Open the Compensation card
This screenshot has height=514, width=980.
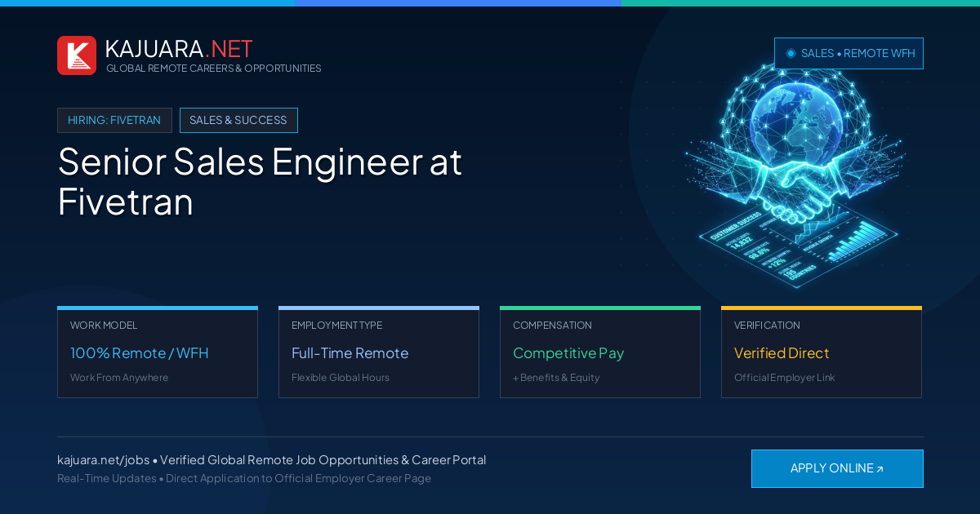coord(600,352)
